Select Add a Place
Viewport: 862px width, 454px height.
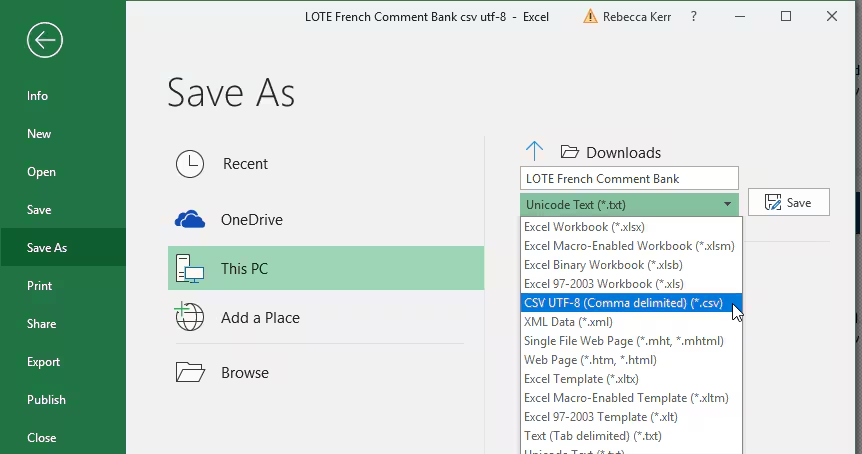tap(325, 317)
